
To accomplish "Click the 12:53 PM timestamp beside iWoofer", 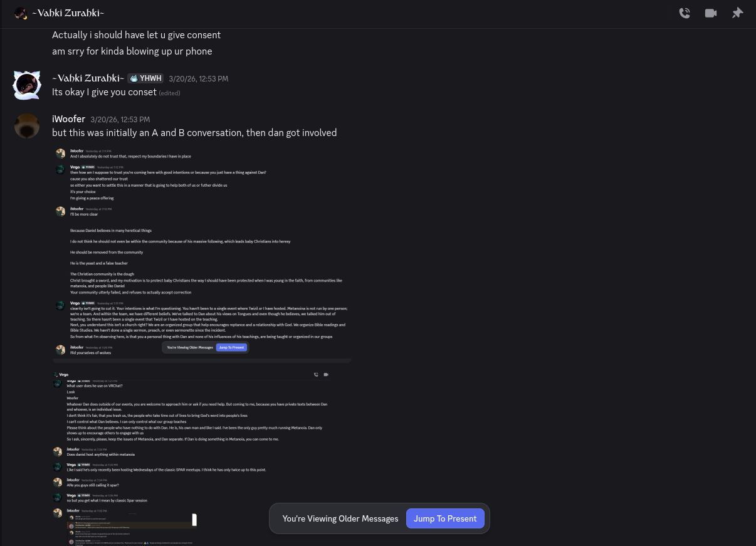I will pos(120,120).
